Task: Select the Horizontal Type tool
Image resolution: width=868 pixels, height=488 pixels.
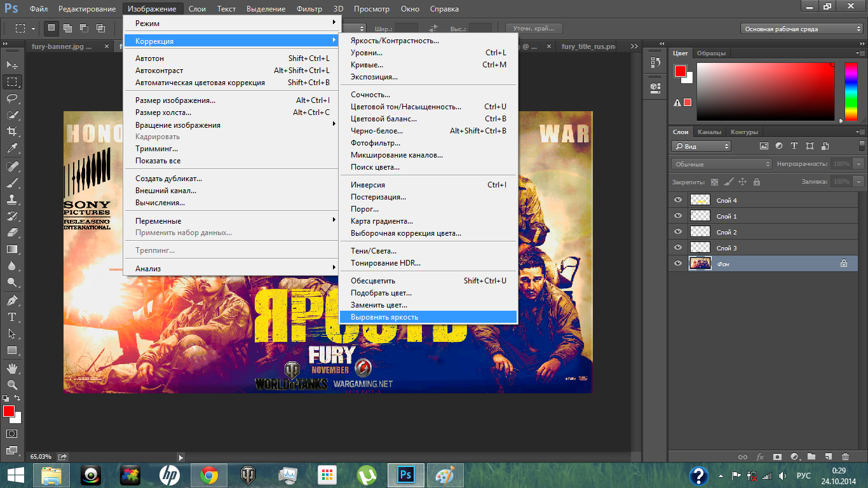Action: point(12,316)
